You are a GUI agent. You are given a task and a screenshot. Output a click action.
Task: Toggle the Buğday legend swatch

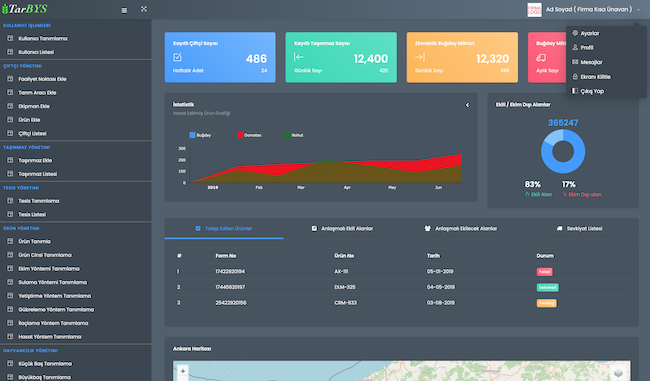192,135
